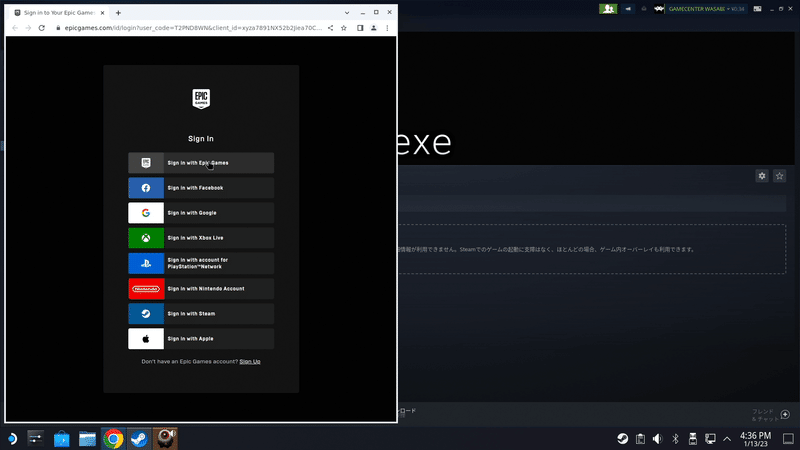This screenshot has width=800, height=450.
Task: Go forward in Chrome browser
Action: coord(28,28)
